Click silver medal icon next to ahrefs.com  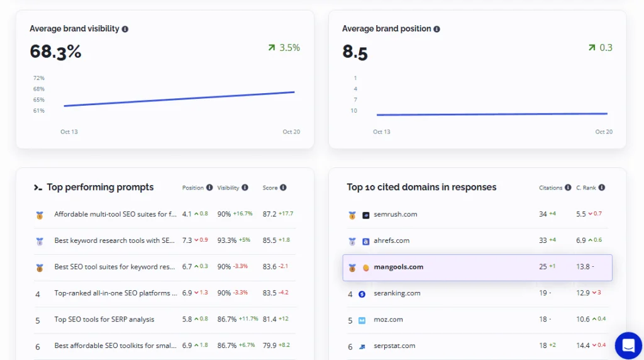point(352,241)
